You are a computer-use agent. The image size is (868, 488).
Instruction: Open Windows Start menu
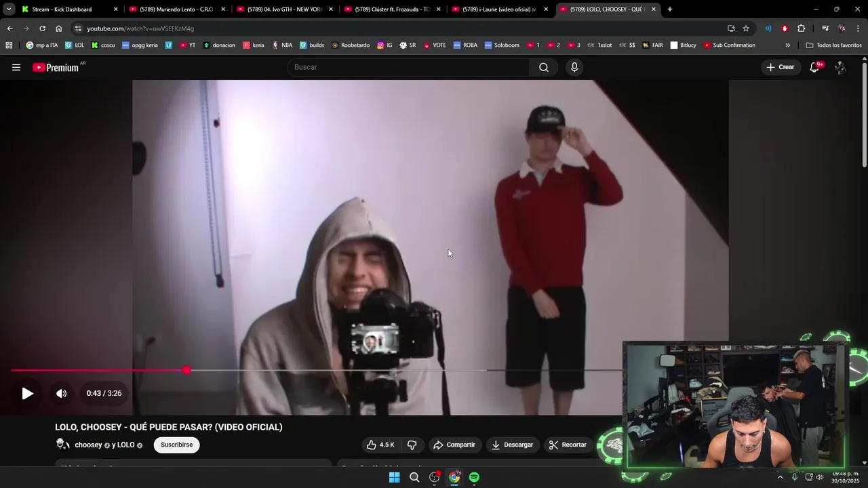[x=394, y=477]
